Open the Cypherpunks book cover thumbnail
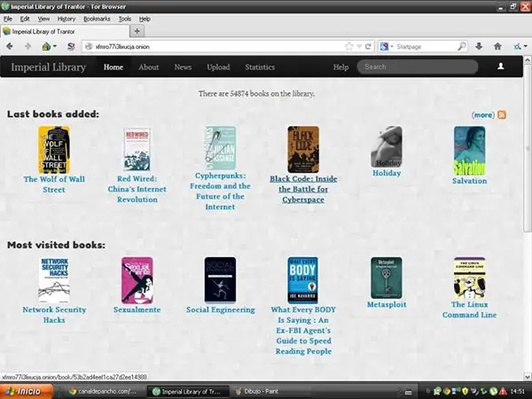Screen dimensions: 532x399 click(x=220, y=148)
